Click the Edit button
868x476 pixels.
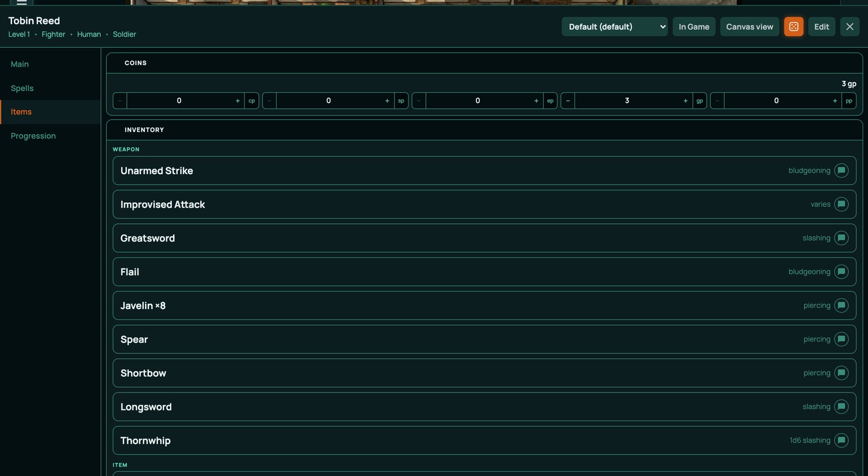tap(821, 27)
